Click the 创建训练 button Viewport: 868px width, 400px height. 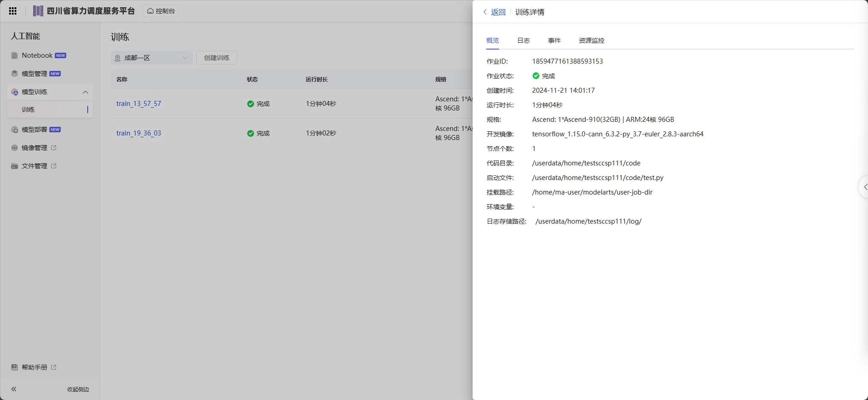217,58
